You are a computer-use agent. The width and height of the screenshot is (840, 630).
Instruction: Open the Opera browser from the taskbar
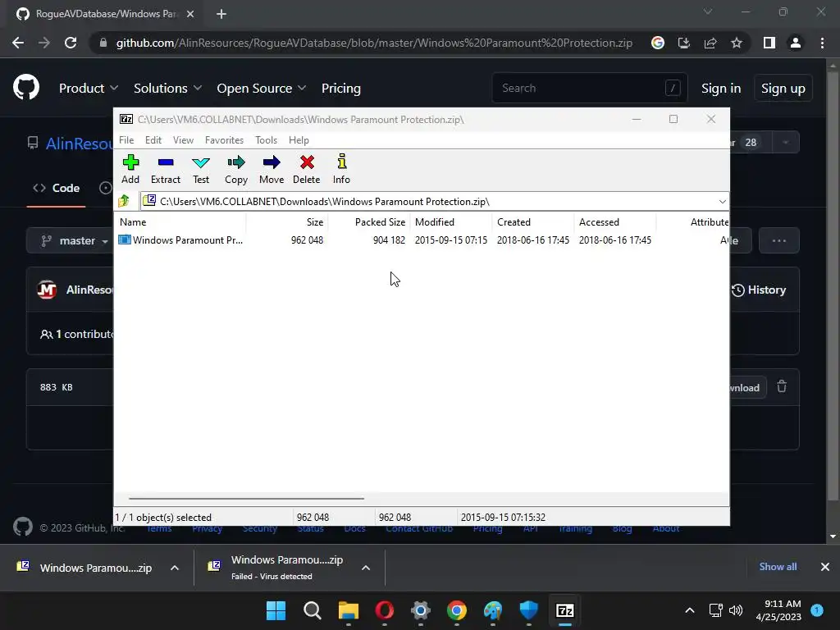[x=384, y=610]
